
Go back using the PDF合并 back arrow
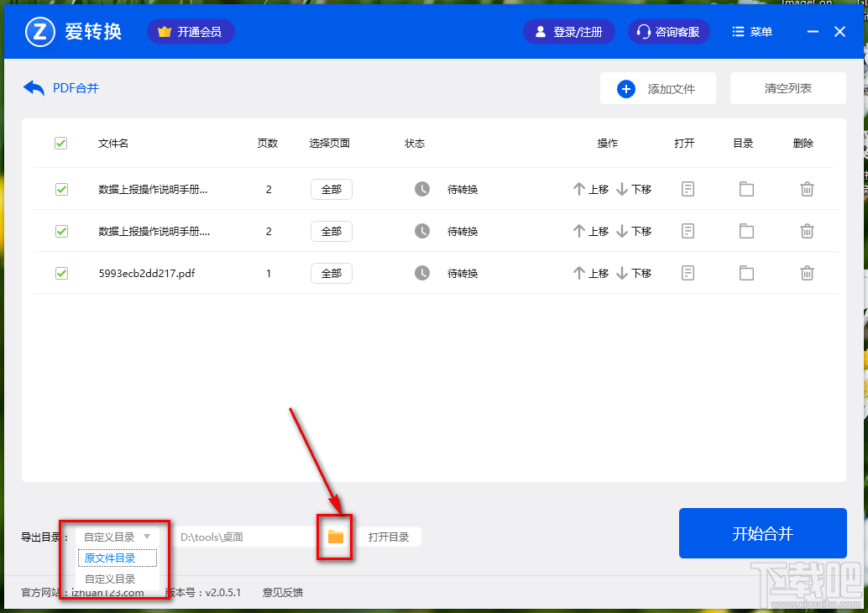(33, 86)
